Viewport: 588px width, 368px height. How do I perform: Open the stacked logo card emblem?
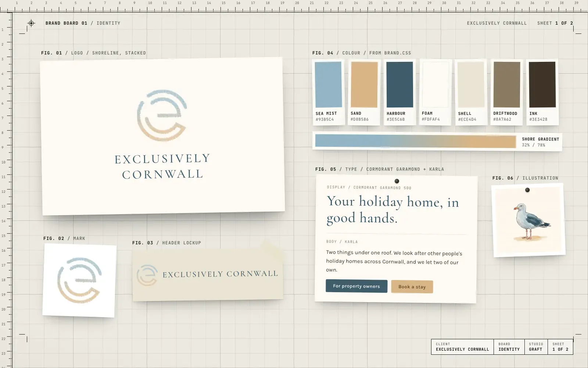click(162, 116)
